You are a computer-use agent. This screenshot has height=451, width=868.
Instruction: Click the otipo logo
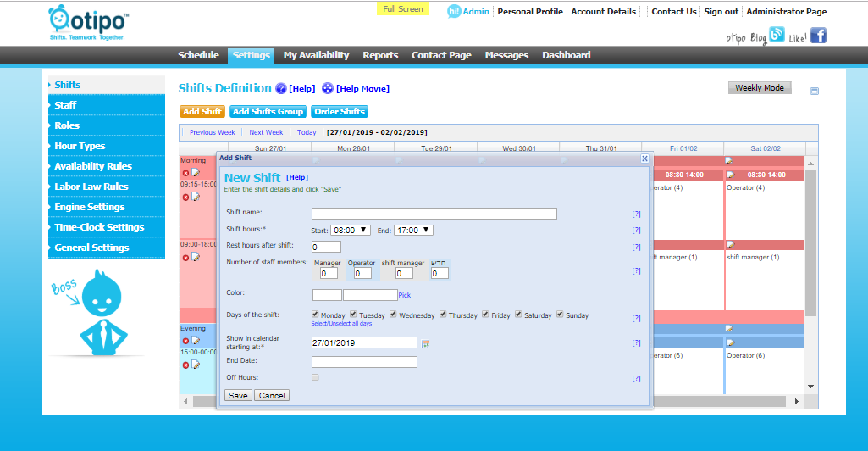click(x=88, y=24)
